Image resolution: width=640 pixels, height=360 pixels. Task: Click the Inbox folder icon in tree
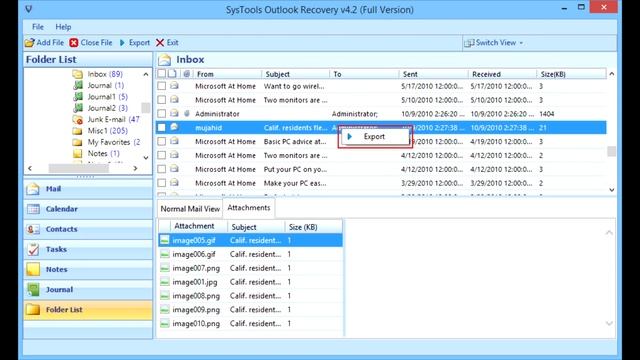pos(78,74)
